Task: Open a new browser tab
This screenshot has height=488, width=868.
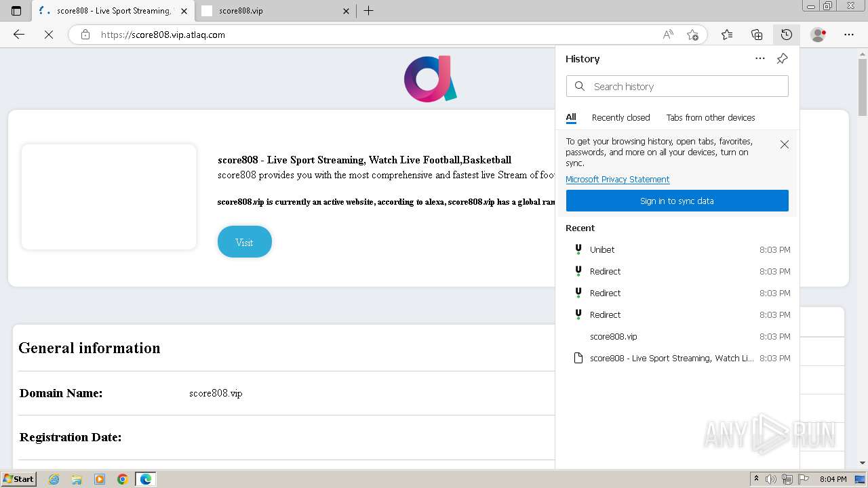Action: click(368, 10)
